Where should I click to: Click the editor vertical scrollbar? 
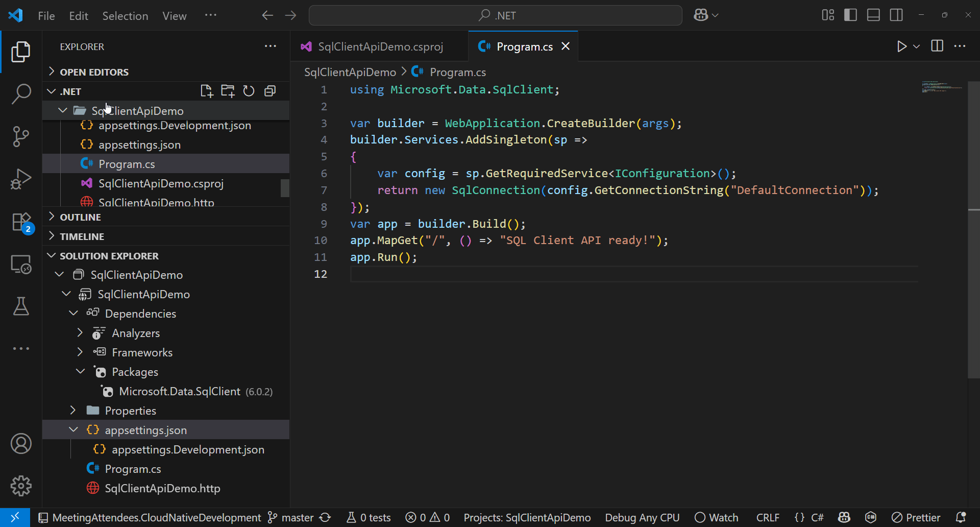(x=973, y=230)
